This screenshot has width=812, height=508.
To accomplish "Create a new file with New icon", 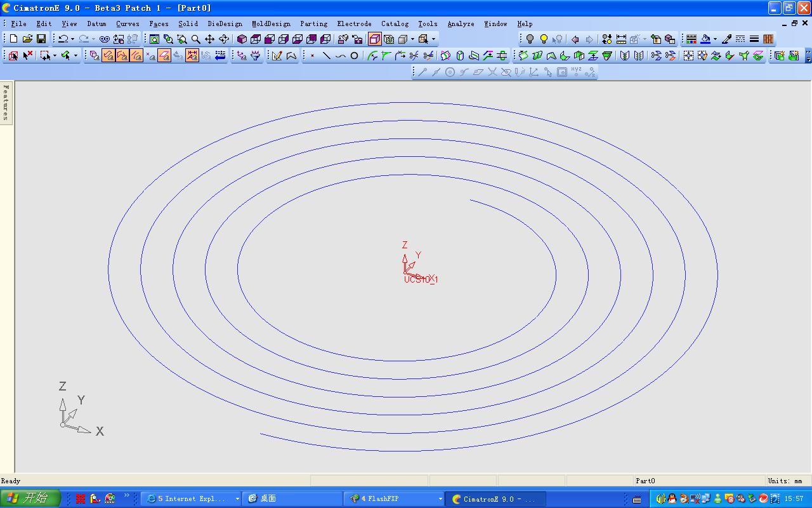I will pos(13,39).
